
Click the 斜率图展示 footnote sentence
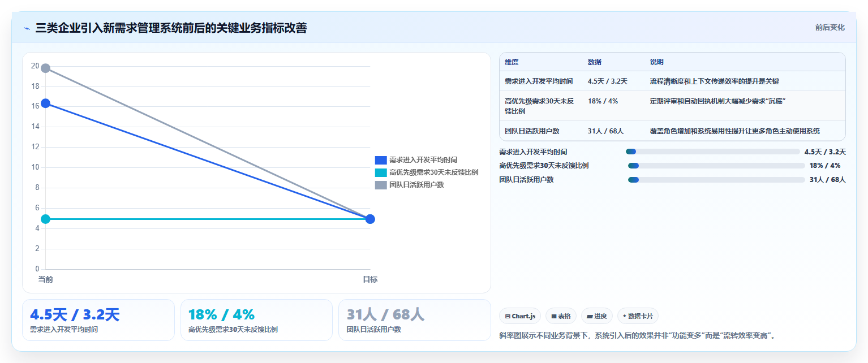coord(637,336)
